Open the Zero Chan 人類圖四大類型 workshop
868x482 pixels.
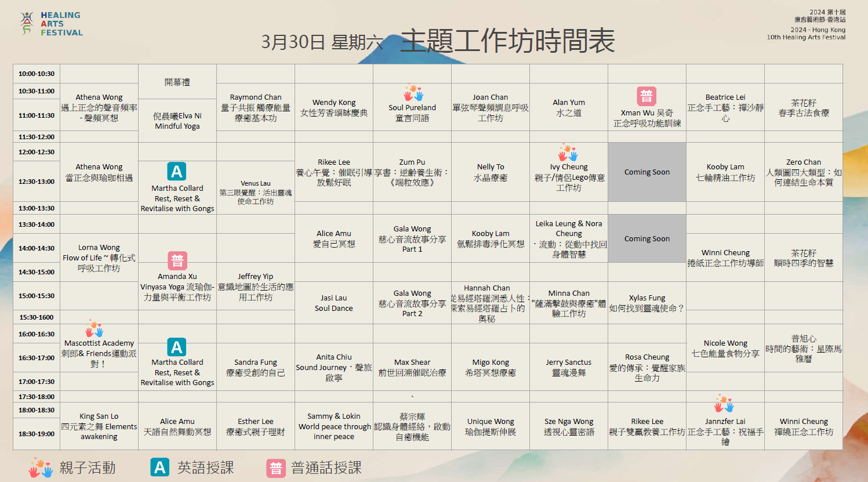pos(803,172)
